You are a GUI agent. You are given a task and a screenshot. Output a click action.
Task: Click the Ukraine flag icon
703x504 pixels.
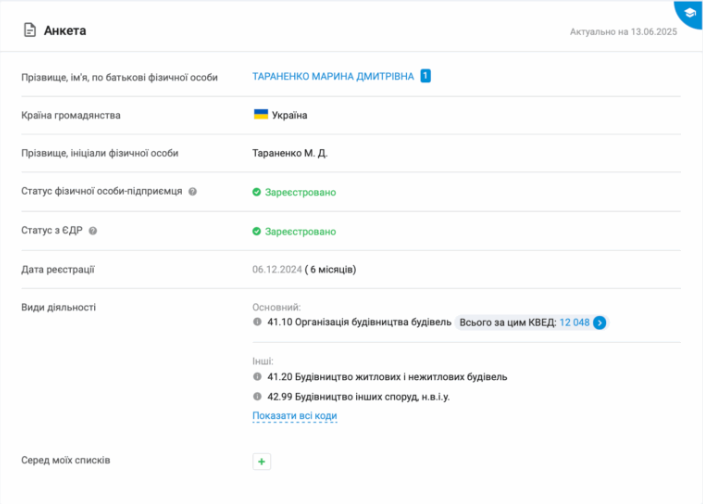tap(261, 114)
